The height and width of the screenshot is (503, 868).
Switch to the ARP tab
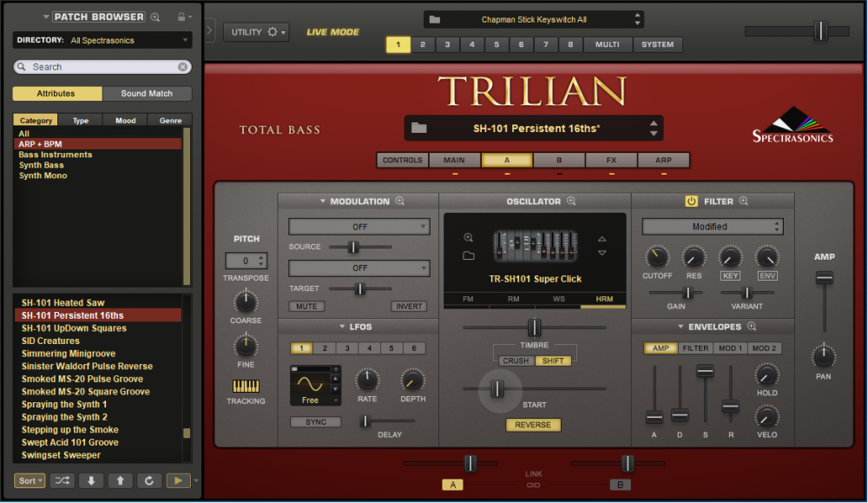(x=663, y=160)
